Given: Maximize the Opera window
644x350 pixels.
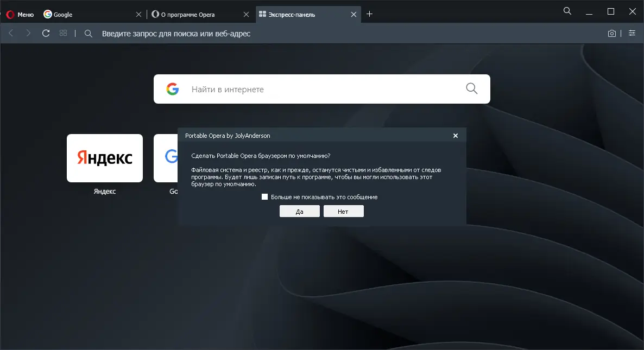Looking at the screenshot, I should click(x=611, y=11).
